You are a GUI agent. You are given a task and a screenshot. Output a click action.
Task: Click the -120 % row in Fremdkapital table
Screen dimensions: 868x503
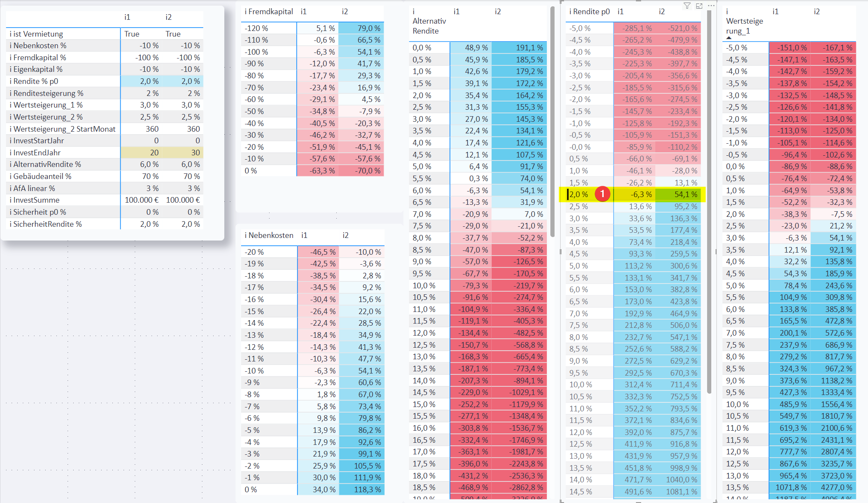coord(313,28)
